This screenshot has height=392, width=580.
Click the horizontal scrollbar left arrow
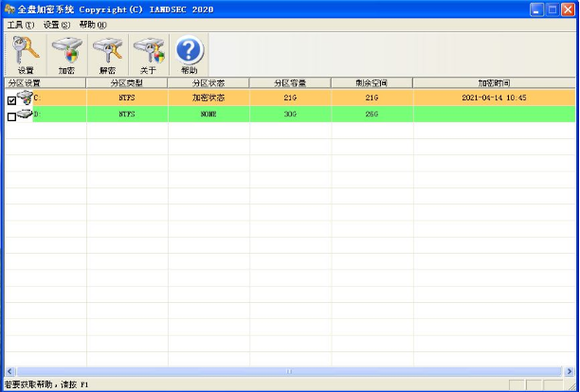[9, 371]
